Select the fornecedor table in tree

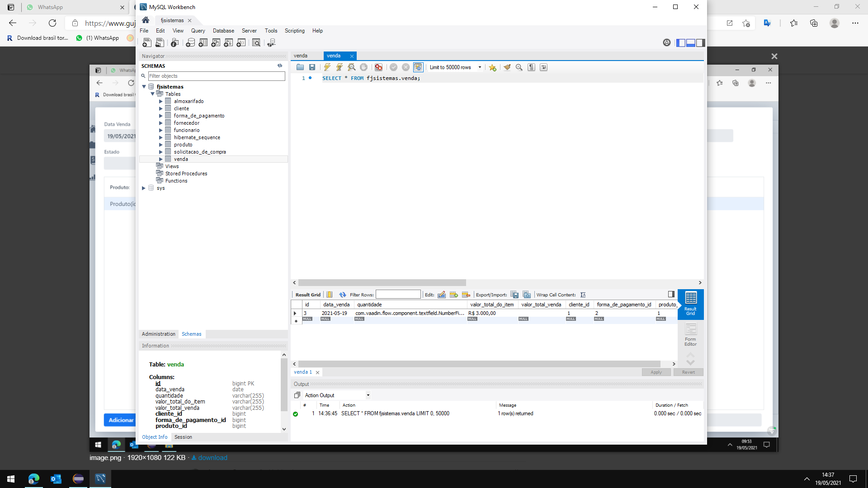187,123
